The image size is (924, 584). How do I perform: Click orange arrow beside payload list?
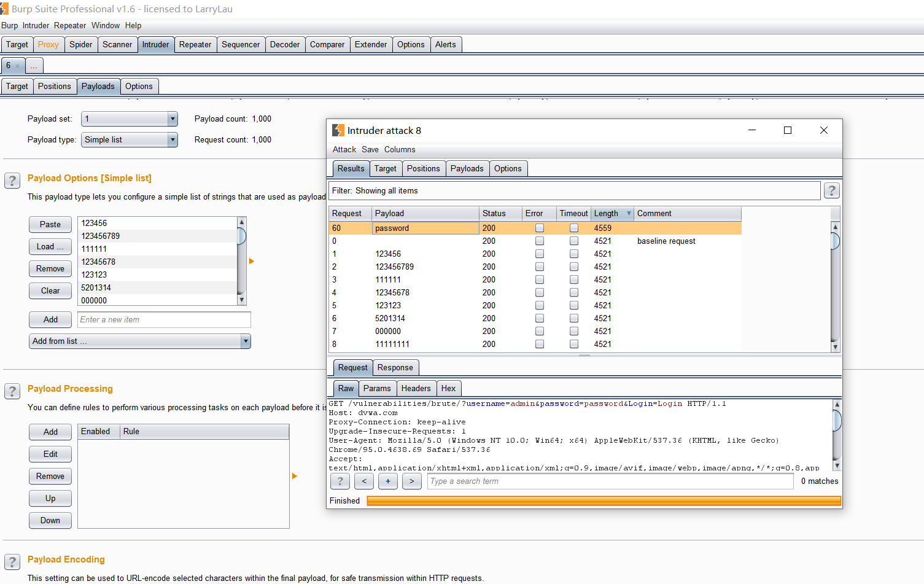[252, 261]
